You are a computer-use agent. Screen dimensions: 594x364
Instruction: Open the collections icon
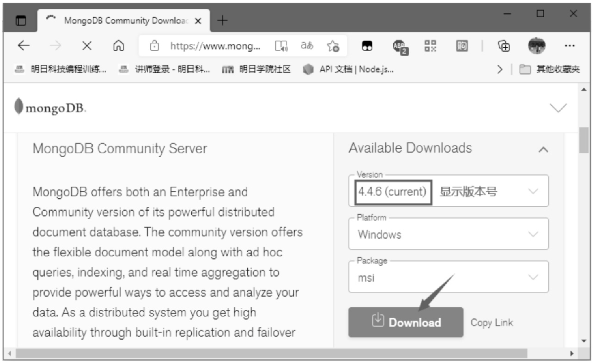click(x=504, y=46)
